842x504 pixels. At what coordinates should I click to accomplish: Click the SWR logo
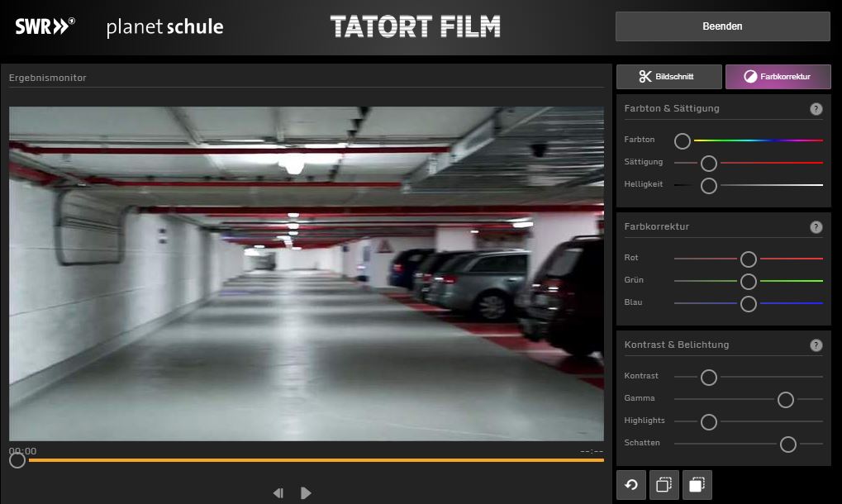(45, 26)
